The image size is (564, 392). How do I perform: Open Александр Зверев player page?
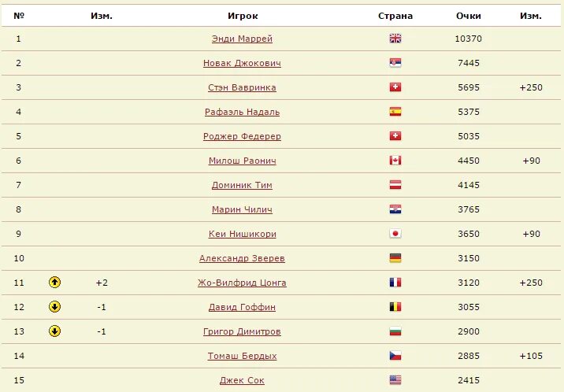(242, 258)
